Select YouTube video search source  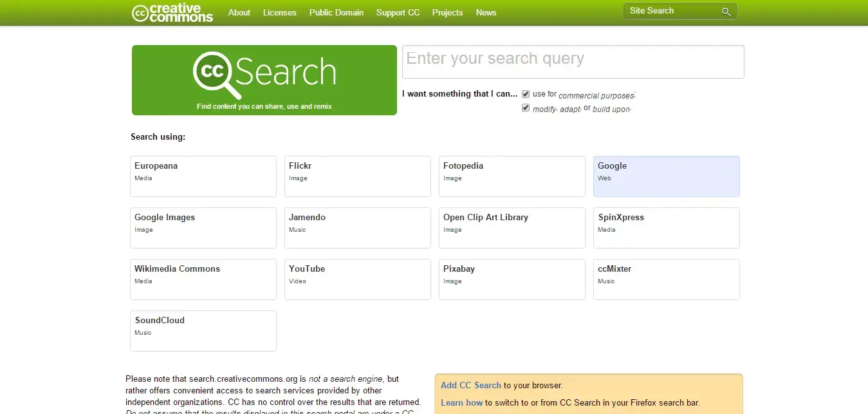[x=358, y=279]
